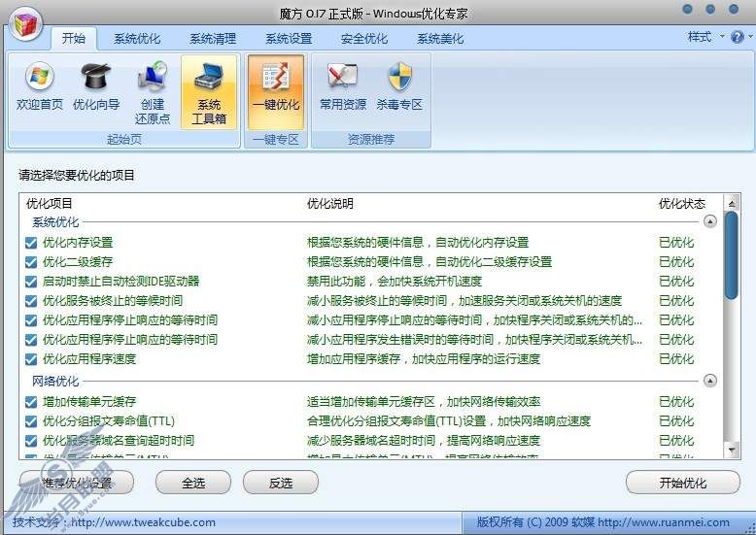Screen dimensions: 756x535
Task: Uncheck 优化内存设置 checkbox
Action: 31,243
